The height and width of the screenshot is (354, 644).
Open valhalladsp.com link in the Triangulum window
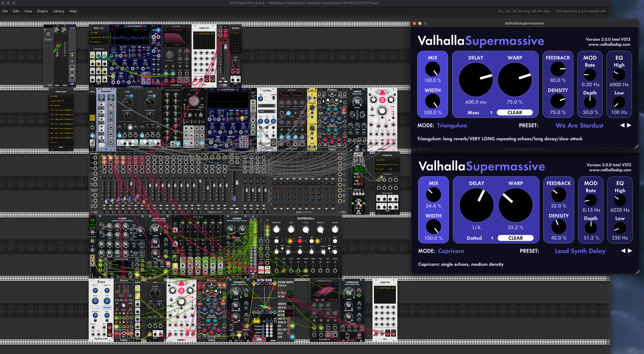609,45
